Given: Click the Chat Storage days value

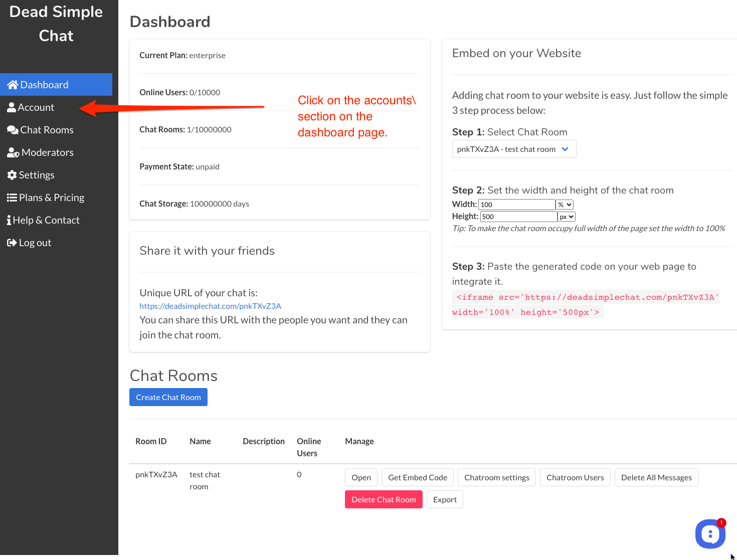Looking at the screenshot, I should [x=220, y=204].
